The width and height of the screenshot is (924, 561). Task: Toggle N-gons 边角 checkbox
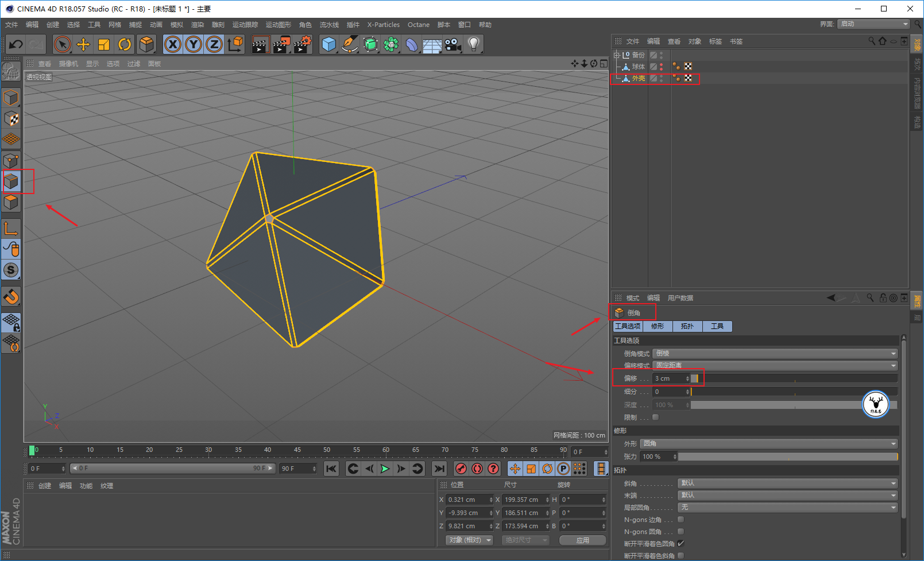point(681,520)
